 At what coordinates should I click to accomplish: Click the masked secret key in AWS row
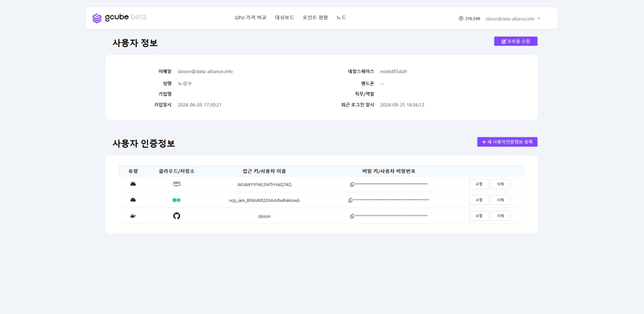tap(391, 184)
